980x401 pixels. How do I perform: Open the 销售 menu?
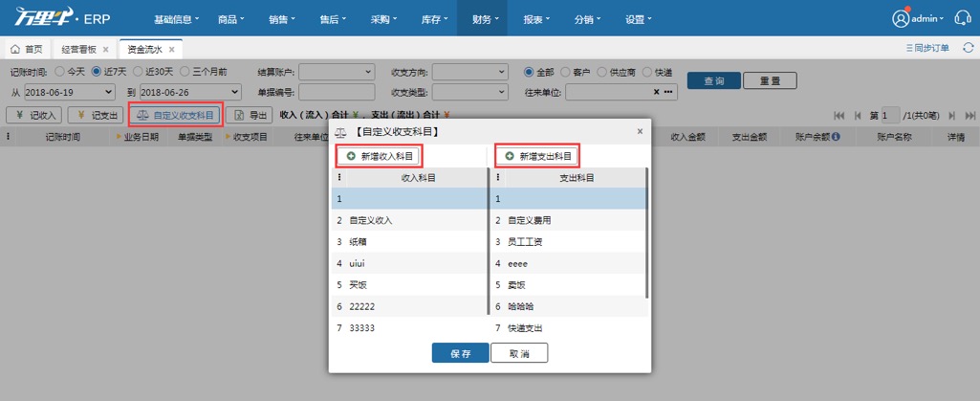(x=282, y=19)
